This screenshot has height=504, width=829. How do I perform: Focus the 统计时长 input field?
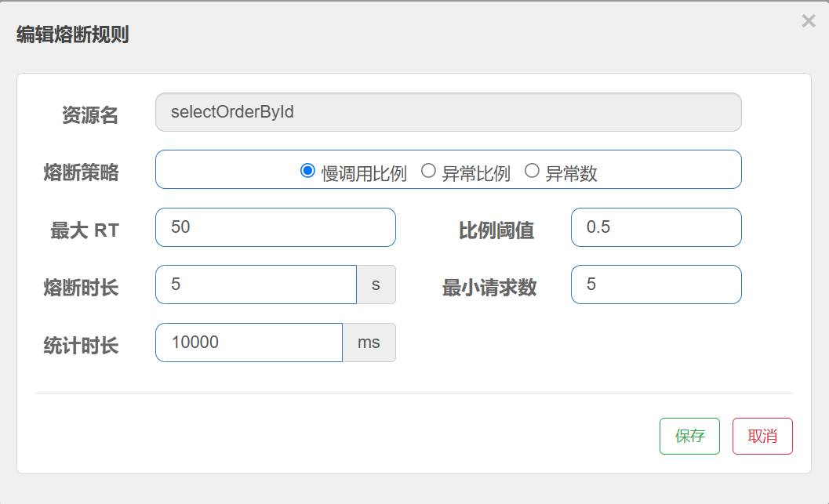[x=249, y=343]
